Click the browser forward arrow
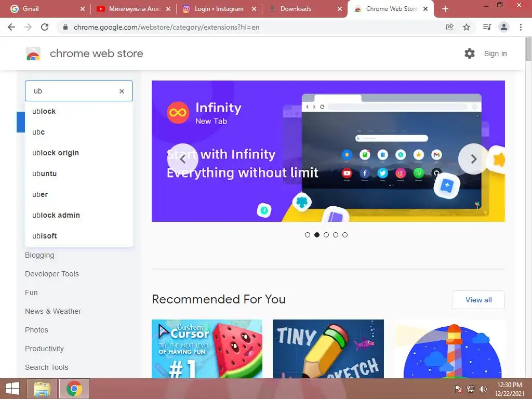This screenshot has height=399, width=532. (28, 27)
